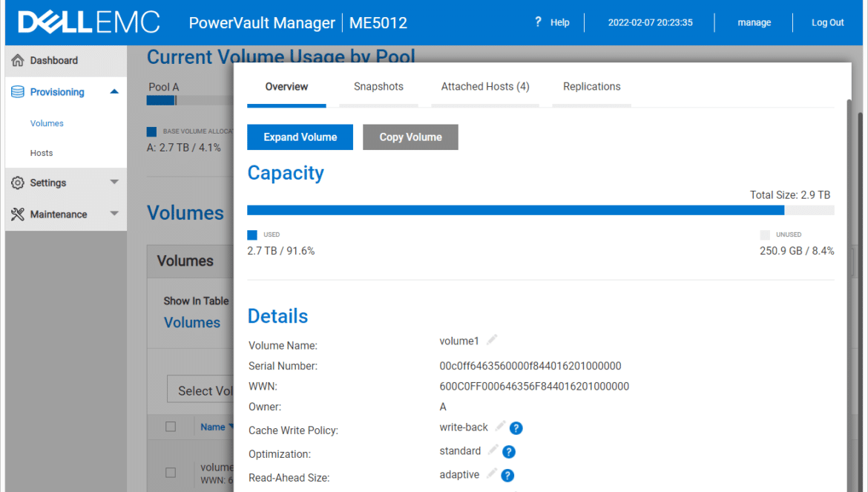This screenshot has width=868, height=492.
Task: Click the date time 2022-02-07 20:23:35
Action: point(650,23)
